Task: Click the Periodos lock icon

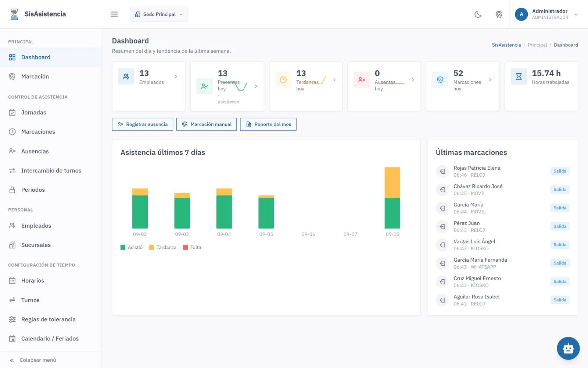Action: (12, 190)
